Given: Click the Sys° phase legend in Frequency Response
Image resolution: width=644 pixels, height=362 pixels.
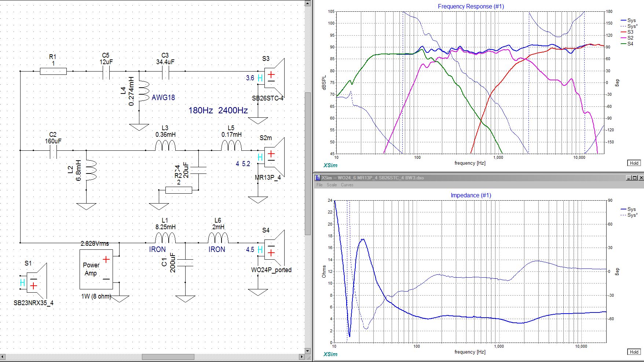Looking at the screenshot, I should tap(629, 26).
